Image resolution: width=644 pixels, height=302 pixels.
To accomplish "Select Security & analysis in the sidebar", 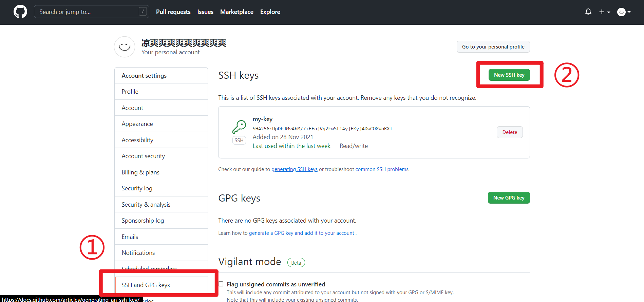I will pyautogui.click(x=161, y=205).
